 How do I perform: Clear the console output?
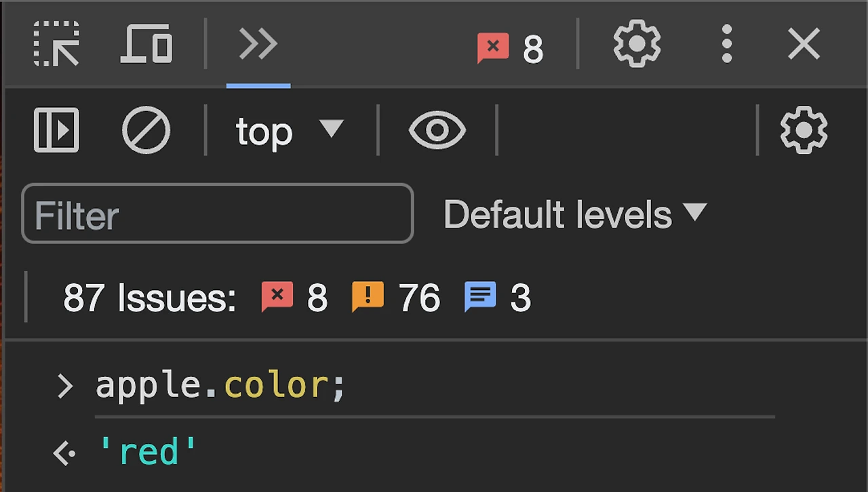tap(146, 129)
